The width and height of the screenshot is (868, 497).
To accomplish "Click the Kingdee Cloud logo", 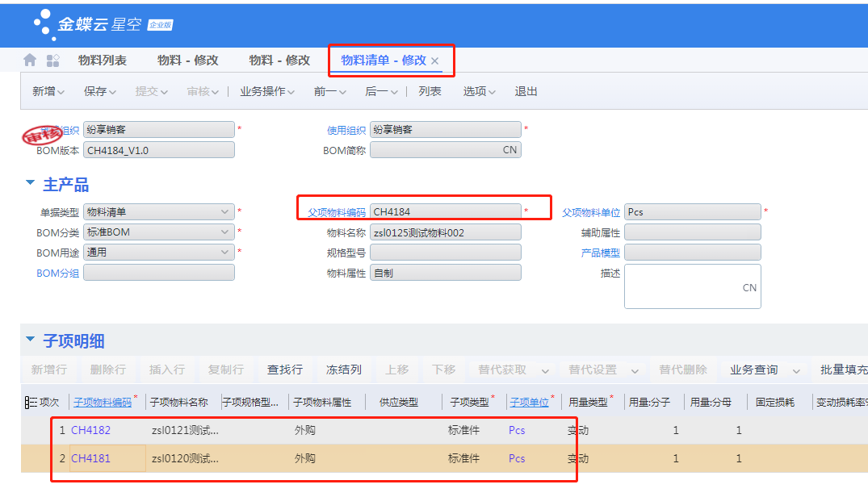I will click(x=103, y=24).
